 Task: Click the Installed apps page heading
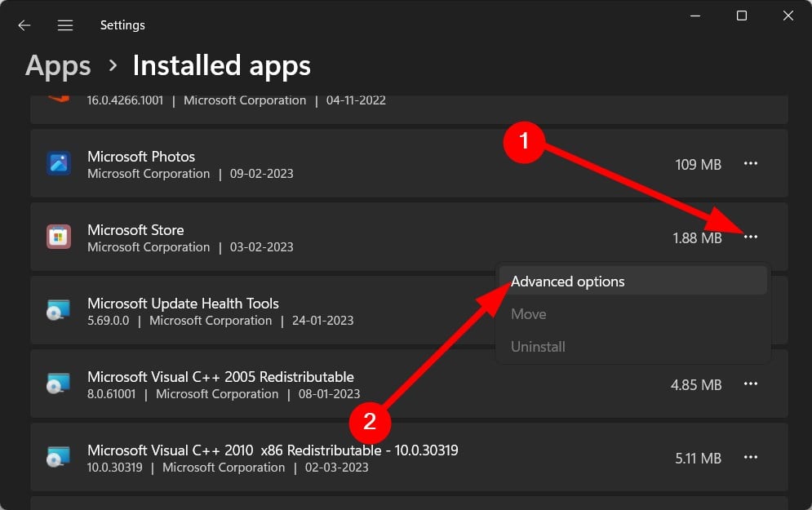pos(222,66)
